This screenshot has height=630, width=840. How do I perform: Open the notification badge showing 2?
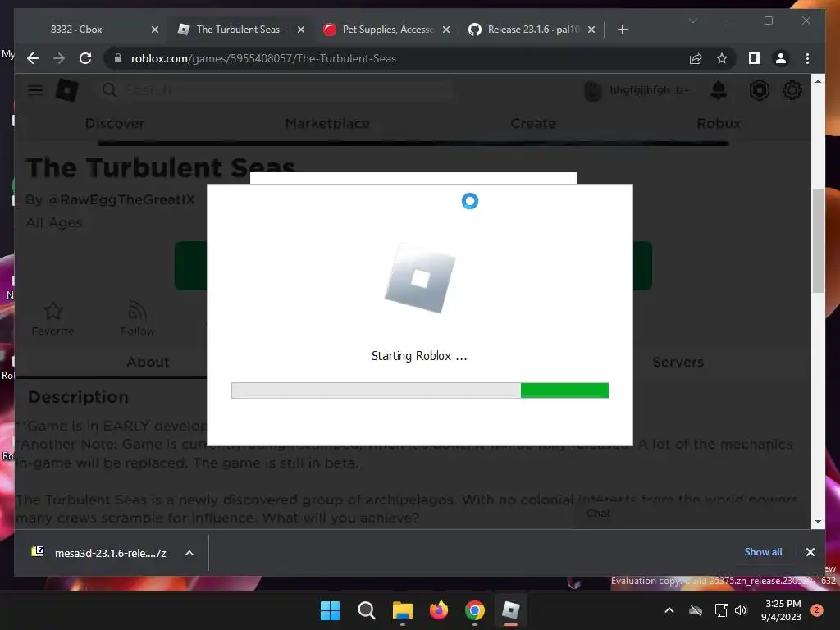coord(817,609)
